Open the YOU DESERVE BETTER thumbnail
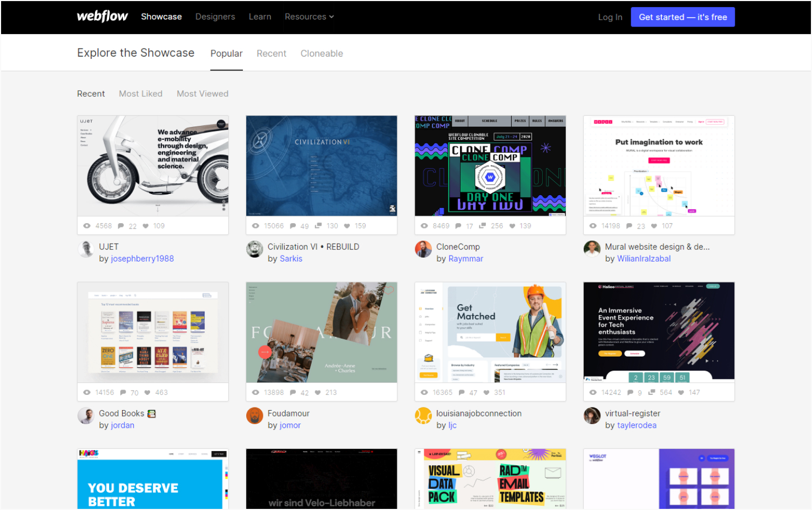 pyautogui.click(x=153, y=479)
